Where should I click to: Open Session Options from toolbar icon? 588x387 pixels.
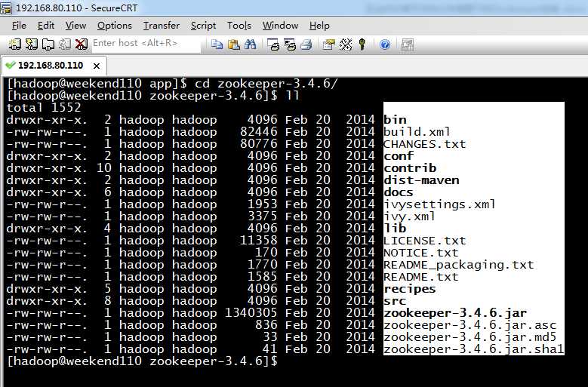coord(329,45)
